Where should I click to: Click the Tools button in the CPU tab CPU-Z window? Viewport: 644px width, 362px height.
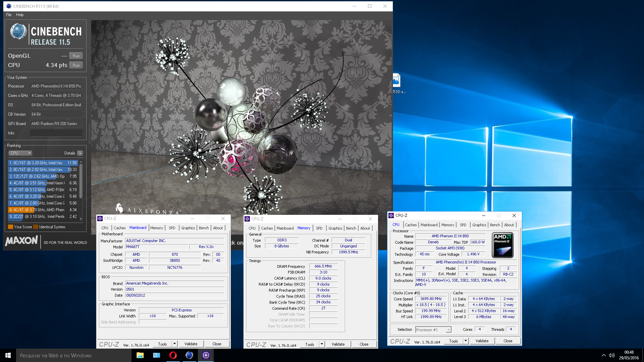click(x=453, y=341)
